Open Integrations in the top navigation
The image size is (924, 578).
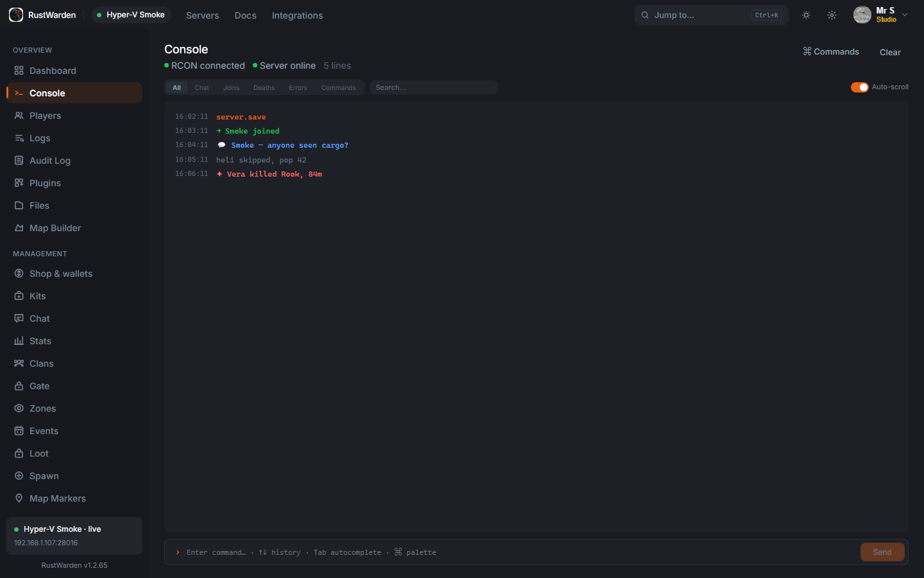pyautogui.click(x=297, y=15)
